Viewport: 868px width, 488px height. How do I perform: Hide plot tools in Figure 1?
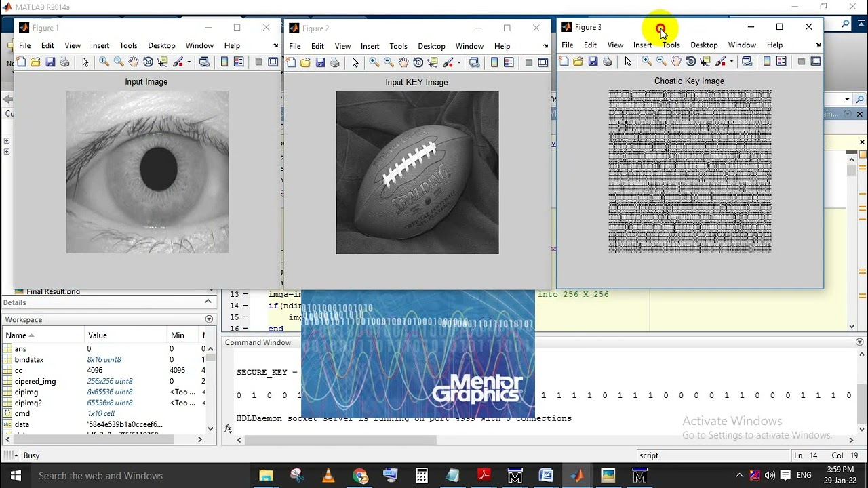pos(258,62)
